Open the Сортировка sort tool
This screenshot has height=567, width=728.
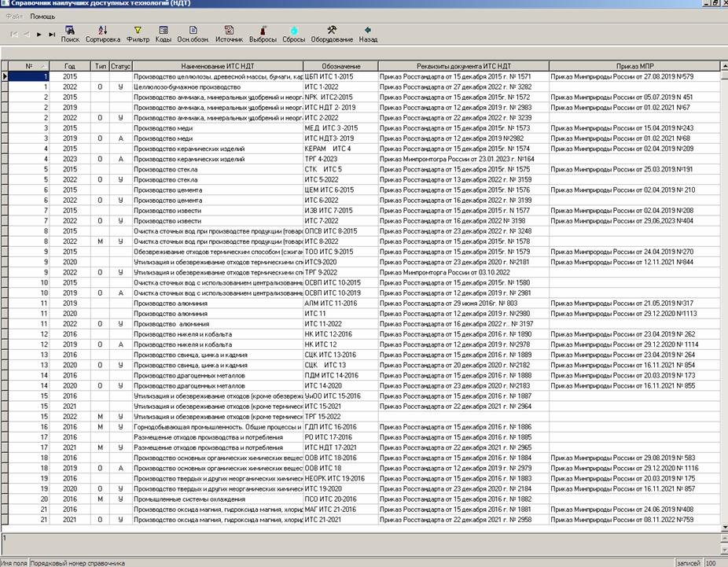click(103, 33)
